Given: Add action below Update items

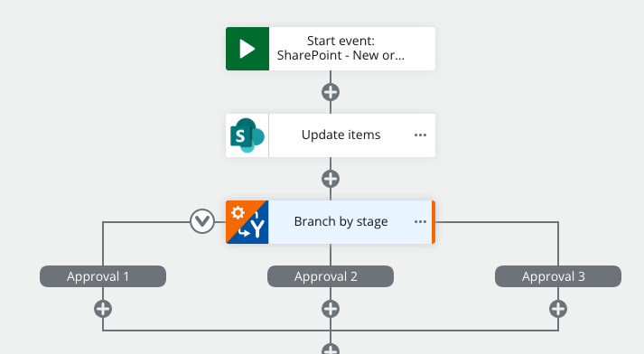Looking at the screenshot, I should point(331,179).
